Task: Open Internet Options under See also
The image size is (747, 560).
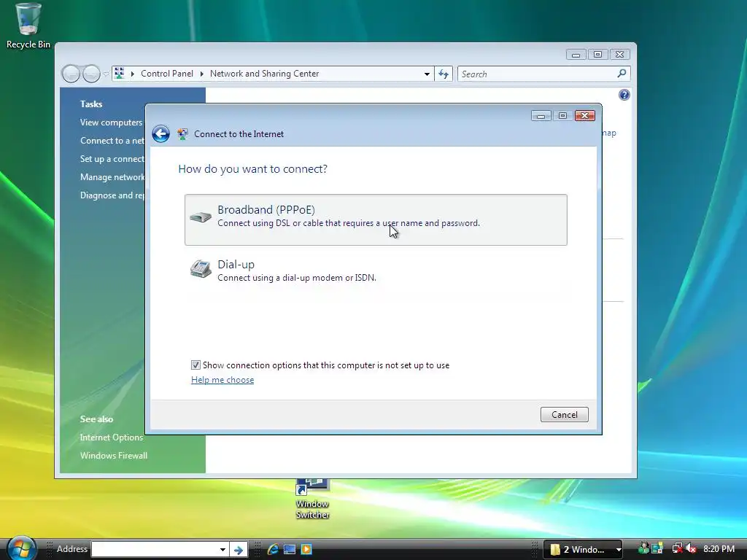Action: pos(112,437)
